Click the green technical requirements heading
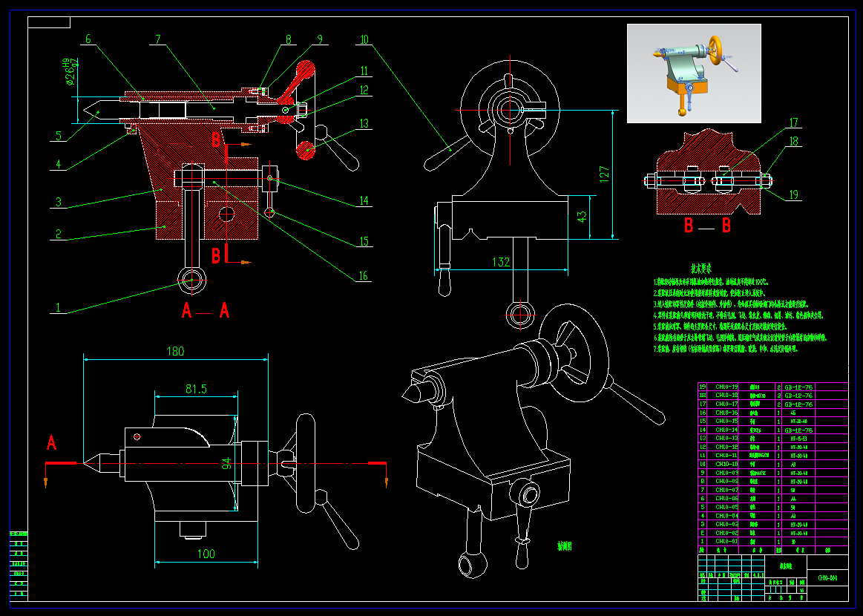The height and width of the screenshot is (616, 863). tap(702, 269)
